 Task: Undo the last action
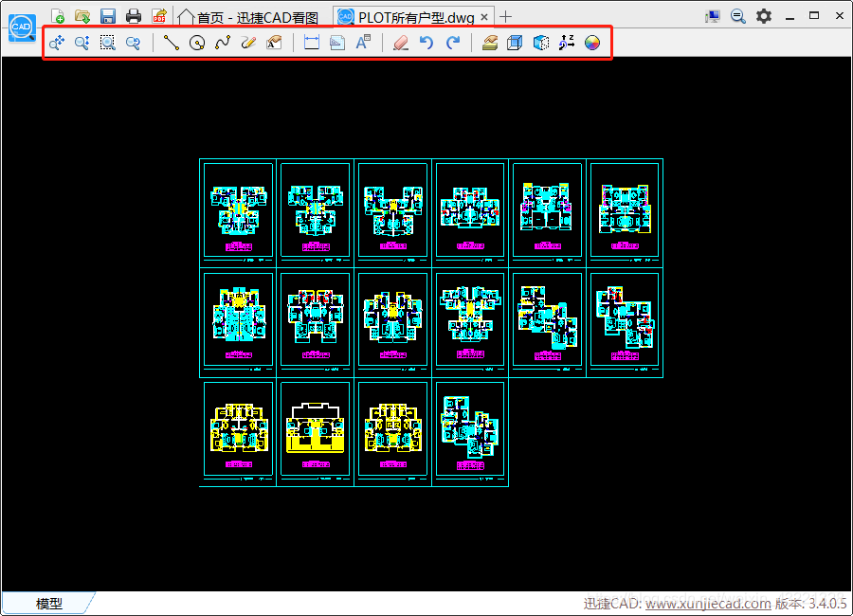coord(426,43)
